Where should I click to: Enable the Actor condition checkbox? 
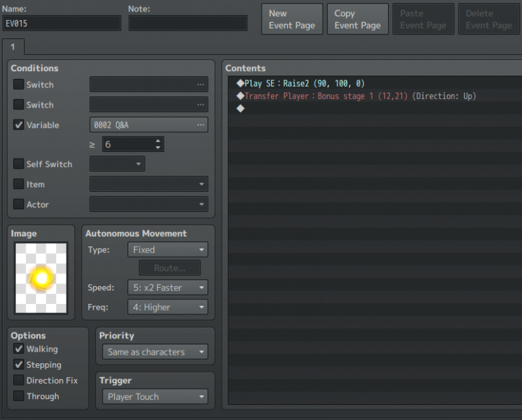(19, 204)
